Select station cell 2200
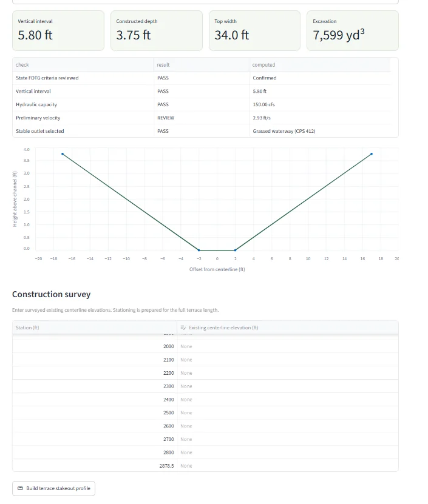The image size is (428, 504). (x=95, y=373)
